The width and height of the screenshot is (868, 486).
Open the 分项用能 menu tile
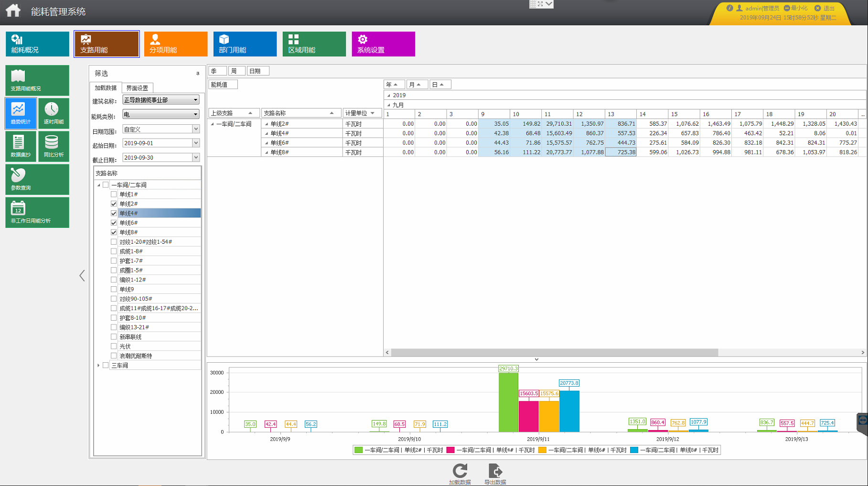point(175,44)
